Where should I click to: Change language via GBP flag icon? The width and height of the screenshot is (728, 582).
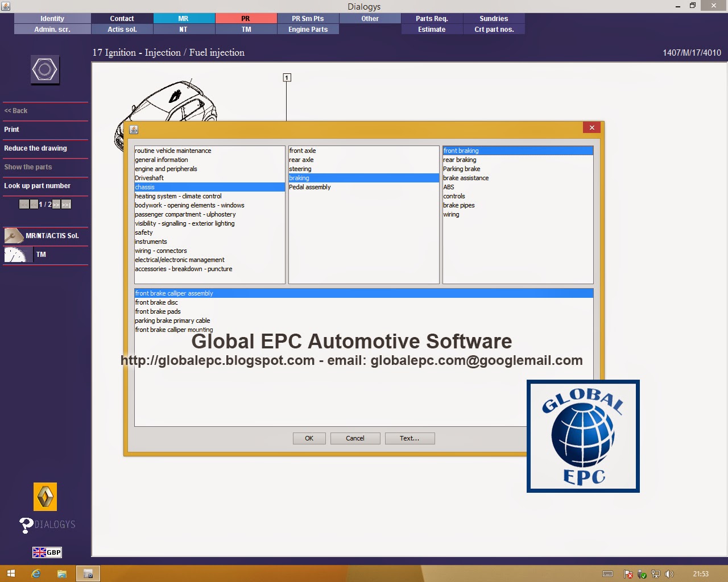pyautogui.click(x=47, y=552)
